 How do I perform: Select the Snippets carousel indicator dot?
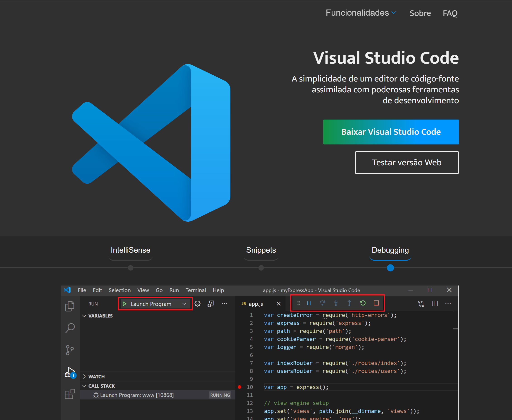click(x=261, y=268)
